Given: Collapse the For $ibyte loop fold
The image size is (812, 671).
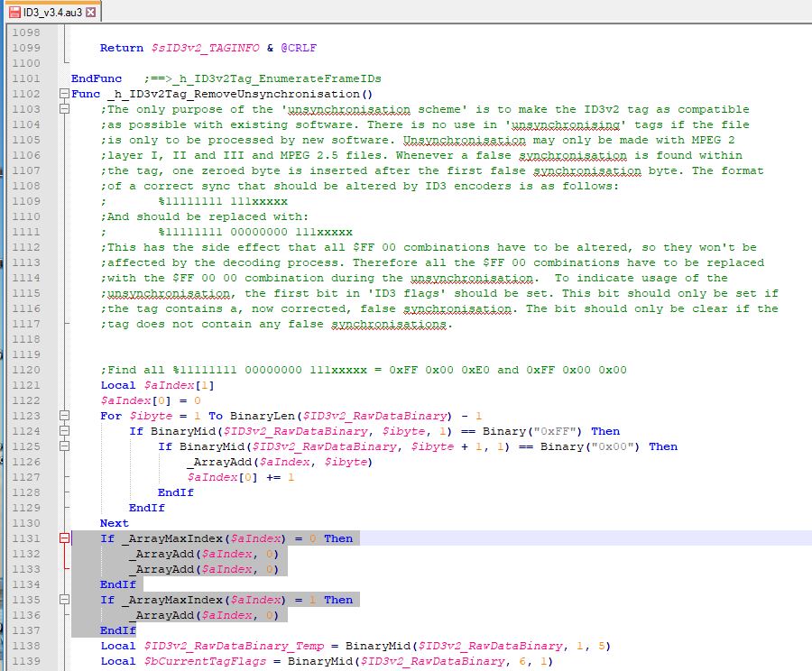Looking at the screenshot, I should 64,416.
